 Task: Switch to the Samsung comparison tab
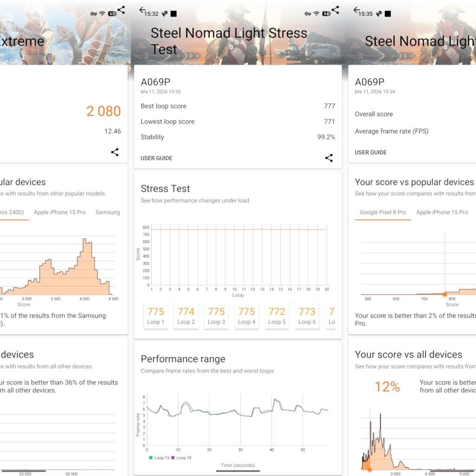[107, 212]
